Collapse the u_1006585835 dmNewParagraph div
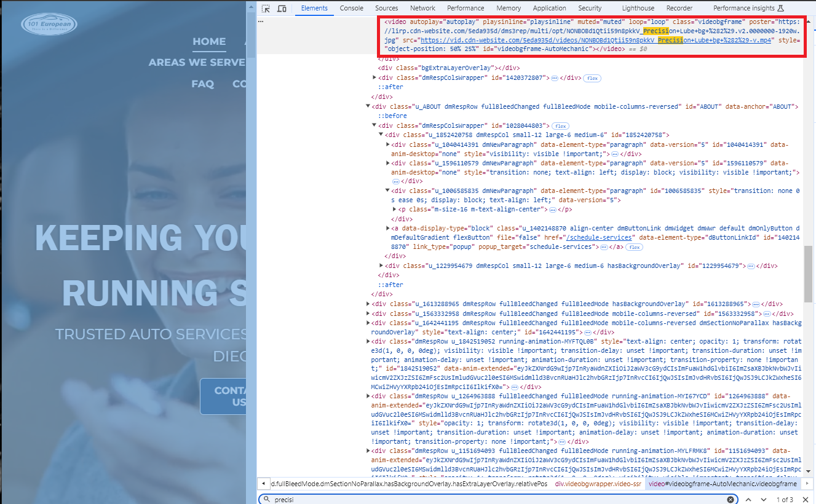The height and width of the screenshot is (504, 816). pyautogui.click(x=388, y=191)
